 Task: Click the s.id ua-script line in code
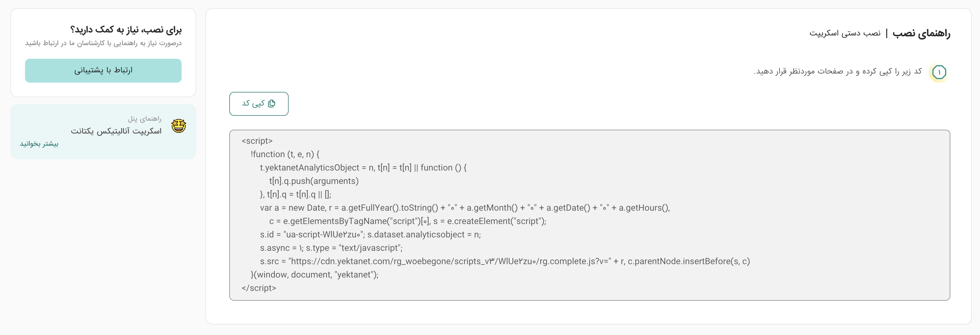[370, 235]
